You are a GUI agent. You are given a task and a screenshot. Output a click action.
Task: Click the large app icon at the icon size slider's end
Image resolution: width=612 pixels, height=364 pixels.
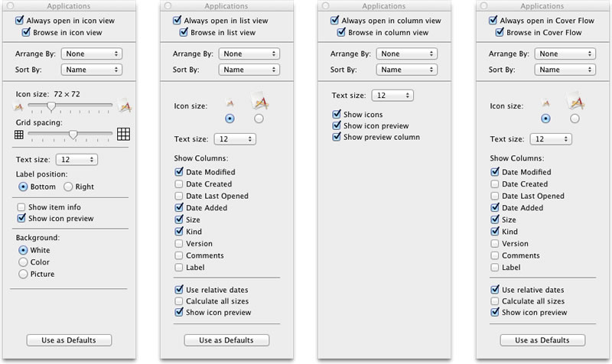tap(125, 106)
